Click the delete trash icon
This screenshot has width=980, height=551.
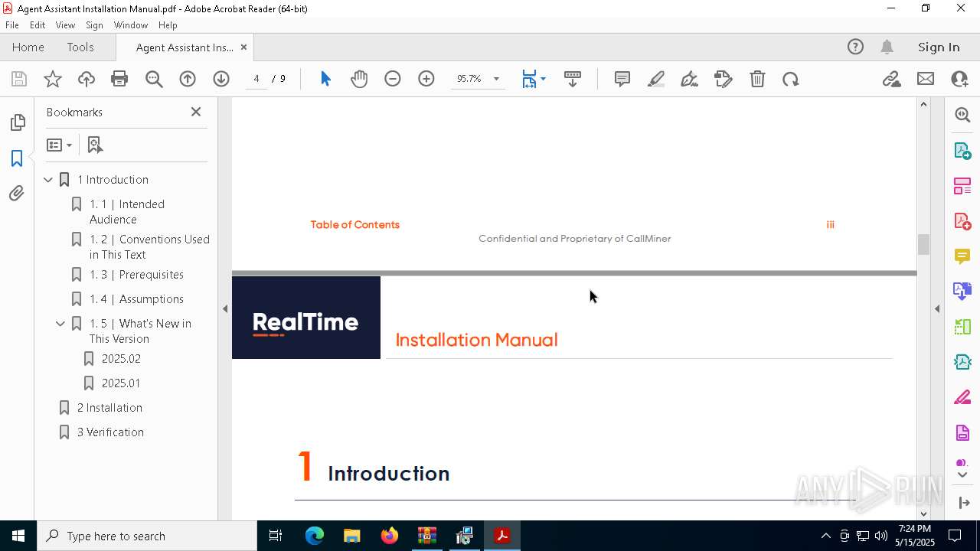point(757,79)
